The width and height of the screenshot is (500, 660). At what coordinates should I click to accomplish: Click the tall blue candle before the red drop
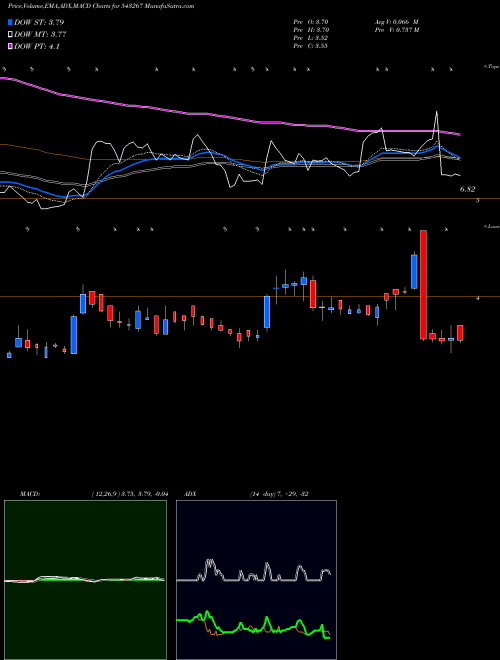tap(414, 271)
